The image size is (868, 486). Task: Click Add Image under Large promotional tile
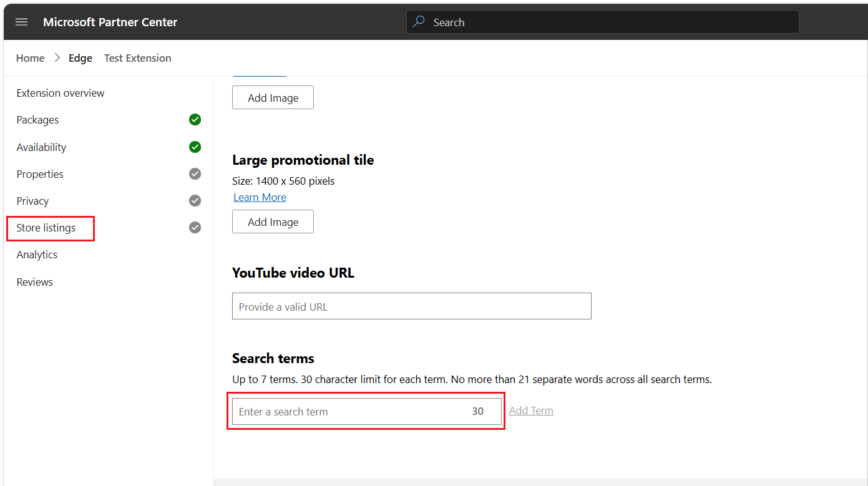(273, 221)
